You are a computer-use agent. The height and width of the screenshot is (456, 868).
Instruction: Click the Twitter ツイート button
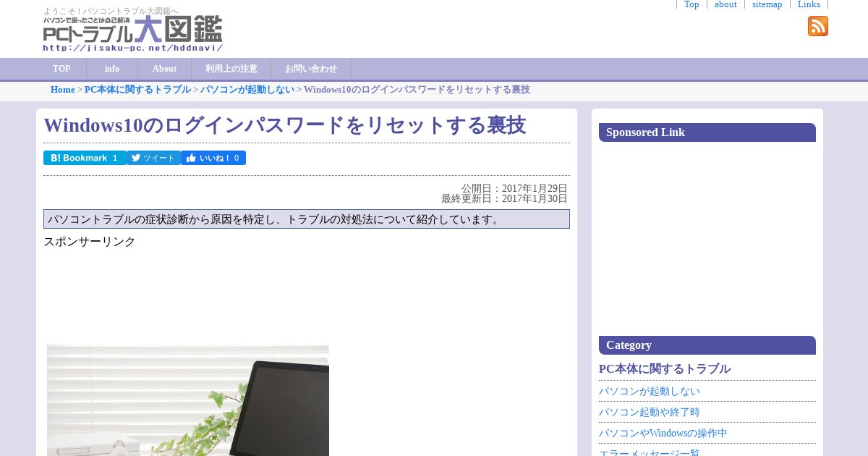point(153,158)
